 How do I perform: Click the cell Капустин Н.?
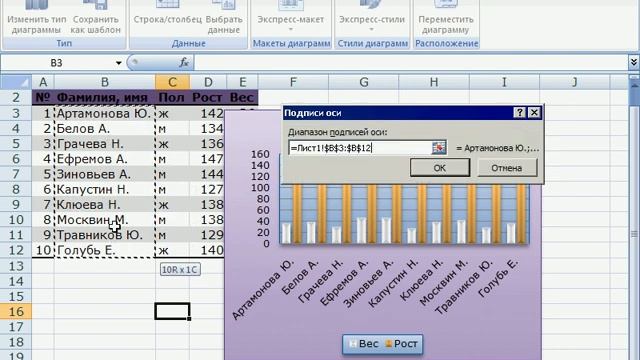point(104,189)
